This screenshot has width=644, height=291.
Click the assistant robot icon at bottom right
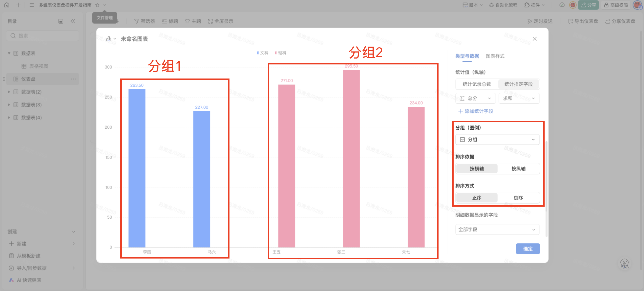pyautogui.click(x=624, y=263)
